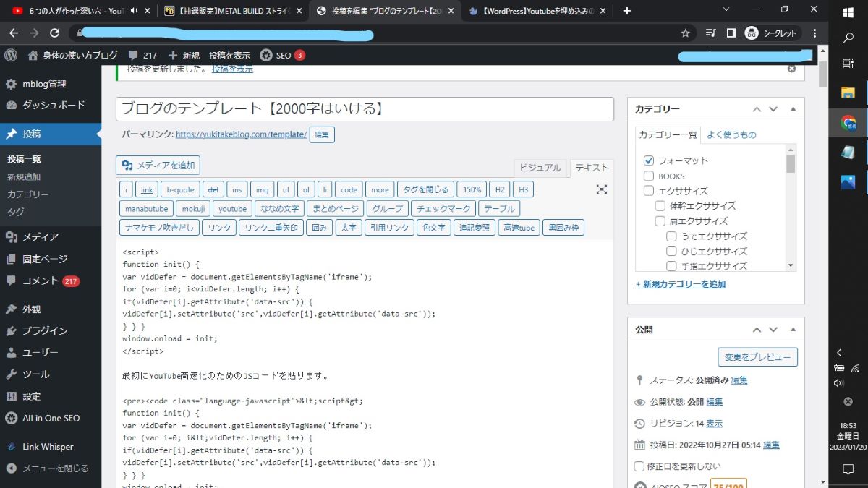868x488 pixels.
Task: Enable 修正日を更新しない checkbox
Action: [639, 466]
